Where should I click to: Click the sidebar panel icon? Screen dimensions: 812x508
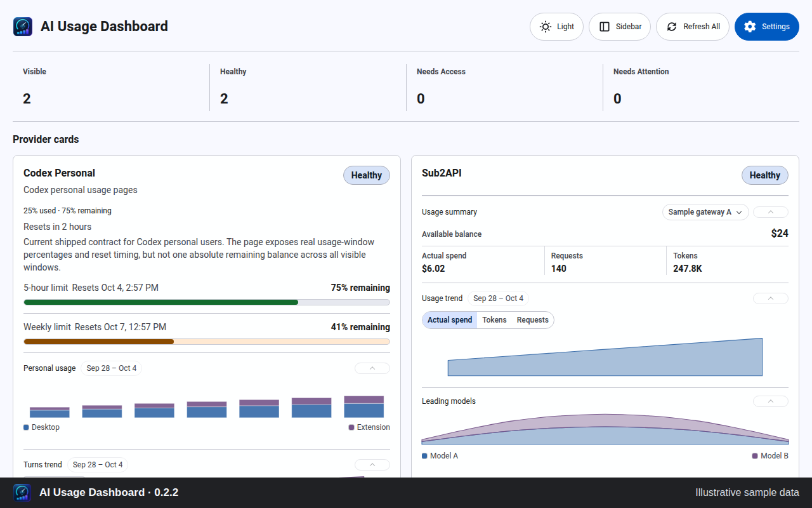[x=605, y=27]
